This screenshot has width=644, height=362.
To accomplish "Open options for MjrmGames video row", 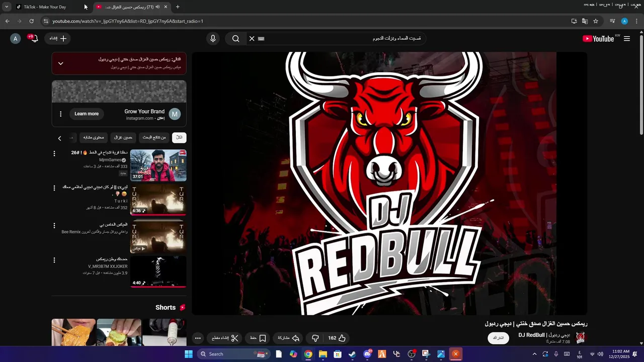I will [54, 153].
